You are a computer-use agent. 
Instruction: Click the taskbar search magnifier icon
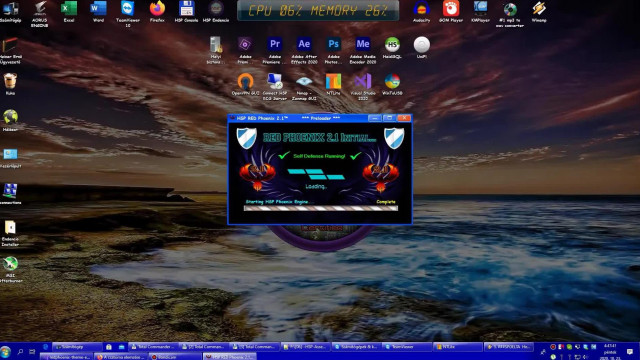tap(20, 351)
